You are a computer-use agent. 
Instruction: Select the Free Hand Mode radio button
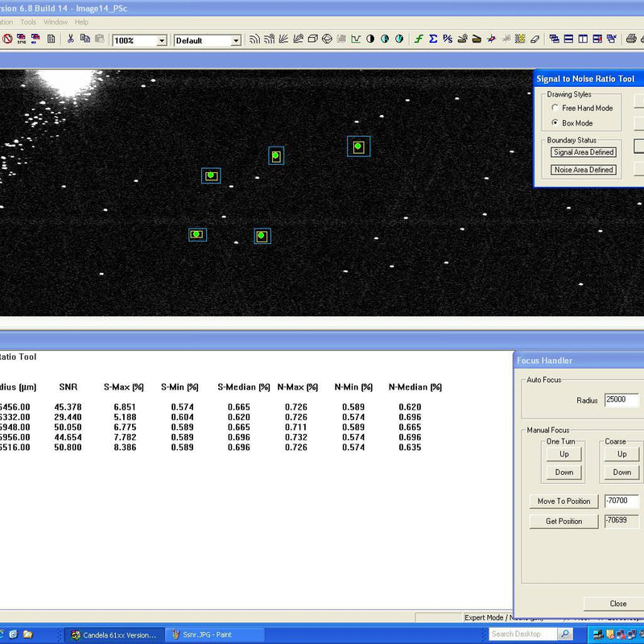tap(555, 108)
